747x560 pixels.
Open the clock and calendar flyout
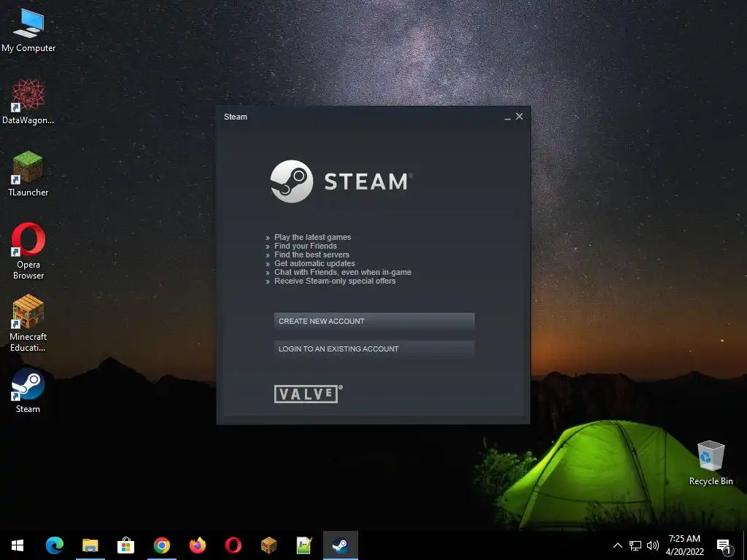(684, 545)
